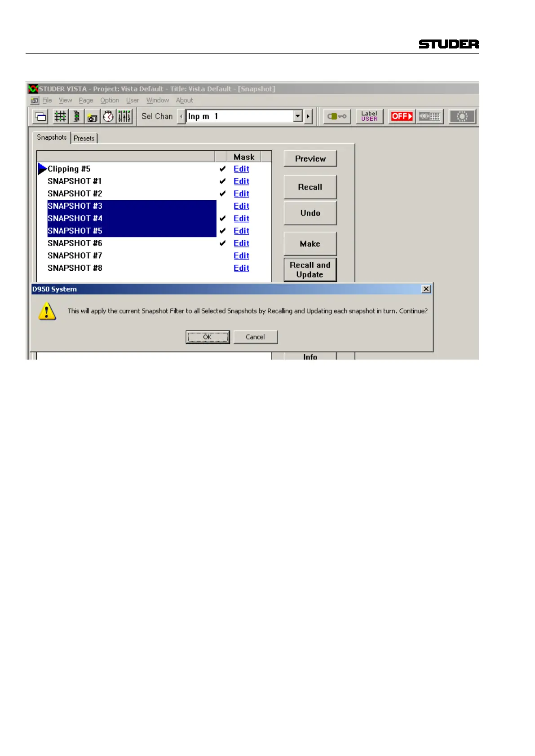This screenshot has height=756, width=535.
Task: Click Edit link for SNAPSHOT #7
Action: click(x=241, y=255)
